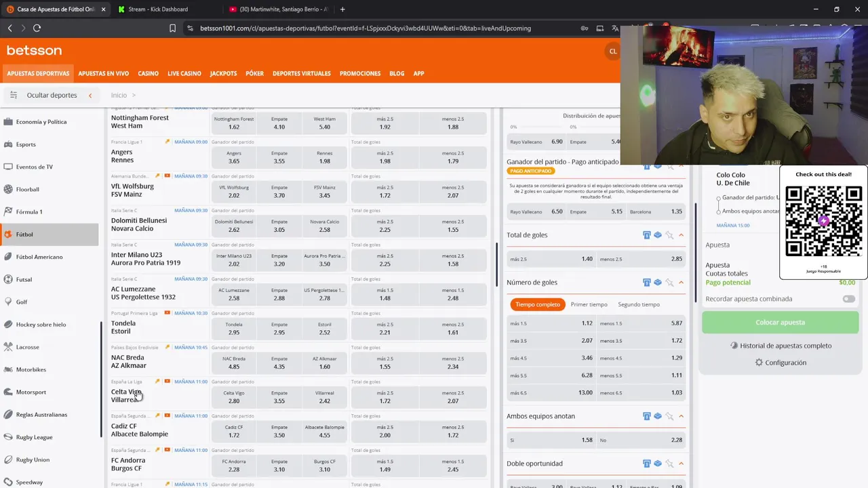Choose the Floorball sport icon
Screen dimensions: 868x488
(8, 189)
